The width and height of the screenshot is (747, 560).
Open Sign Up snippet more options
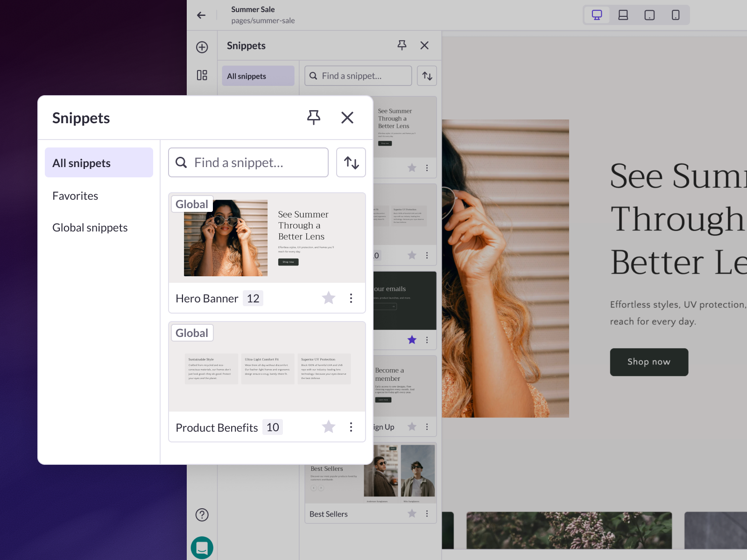[427, 427]
